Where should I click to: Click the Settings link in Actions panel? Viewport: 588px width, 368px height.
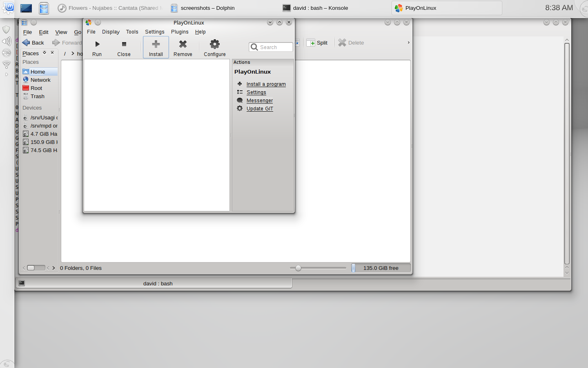(x=256, y=92)
